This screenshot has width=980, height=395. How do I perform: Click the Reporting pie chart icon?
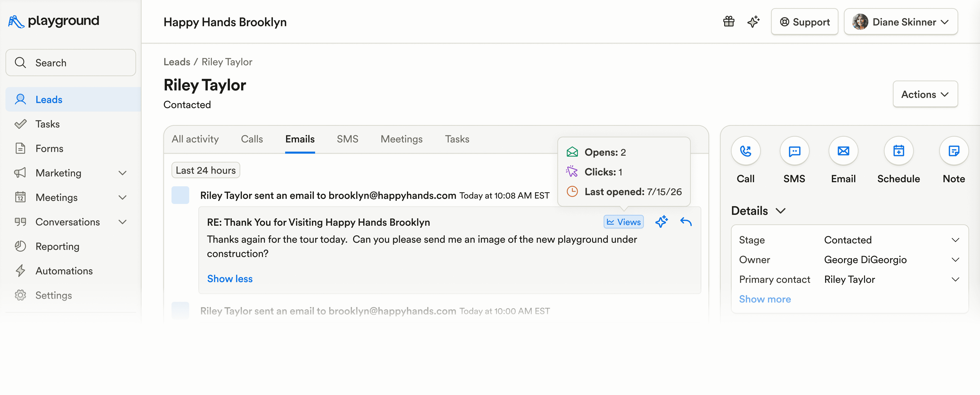(20, 246)
